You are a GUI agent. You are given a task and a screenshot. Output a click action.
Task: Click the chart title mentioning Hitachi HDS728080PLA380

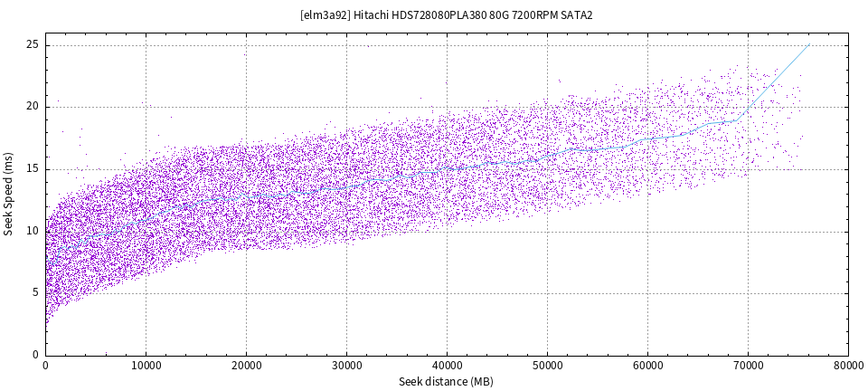[x=447, y=15]
